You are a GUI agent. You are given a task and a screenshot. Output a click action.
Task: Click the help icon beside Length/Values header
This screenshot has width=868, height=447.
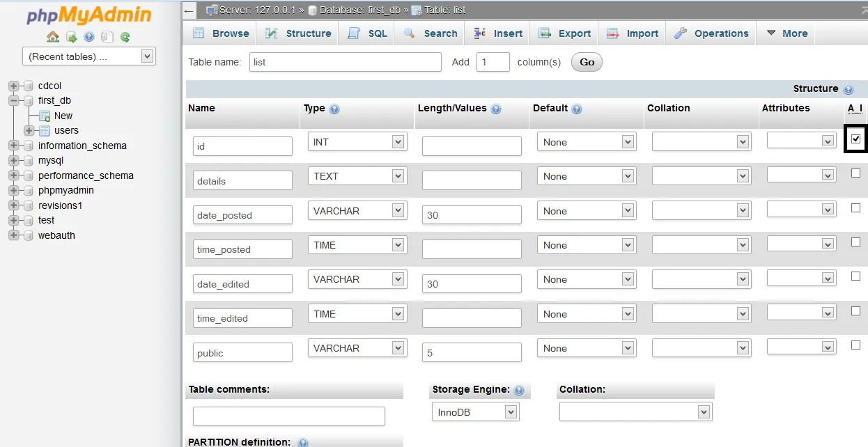click(x=496, y=109)
